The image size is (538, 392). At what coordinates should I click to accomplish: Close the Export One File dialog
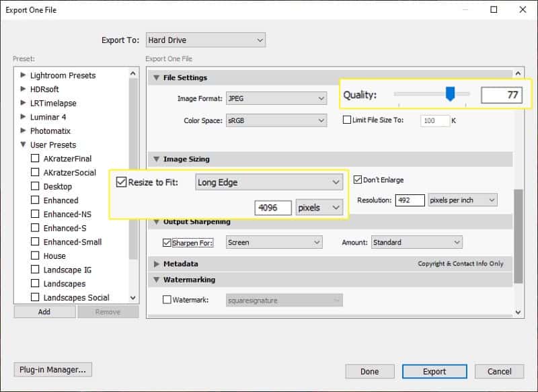coord(523,9)
